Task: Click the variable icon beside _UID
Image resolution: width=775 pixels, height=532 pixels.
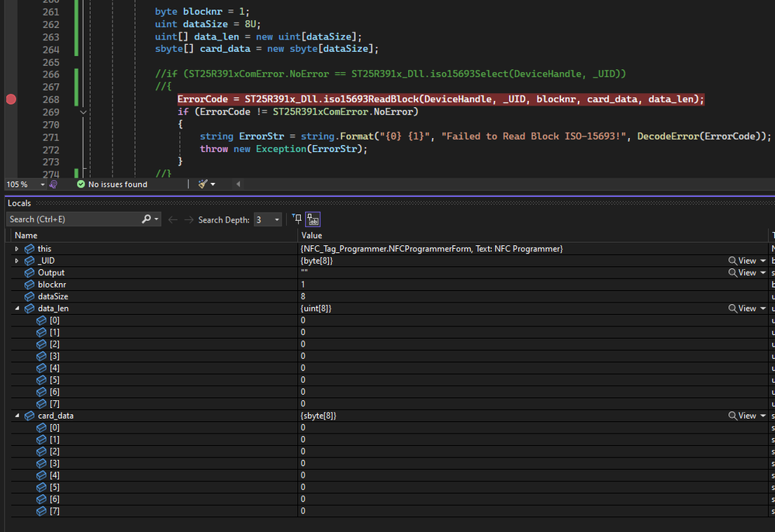Action: click(29, 261)
